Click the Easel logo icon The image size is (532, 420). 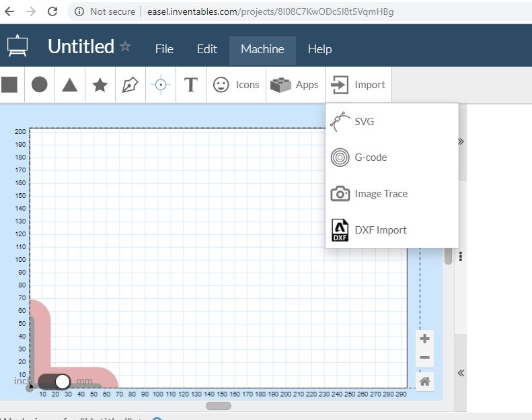click(17, 46)
